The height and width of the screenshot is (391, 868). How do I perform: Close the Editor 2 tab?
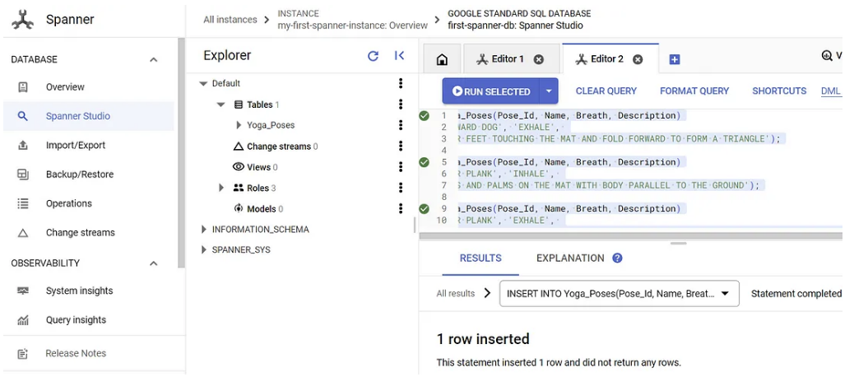638,59
